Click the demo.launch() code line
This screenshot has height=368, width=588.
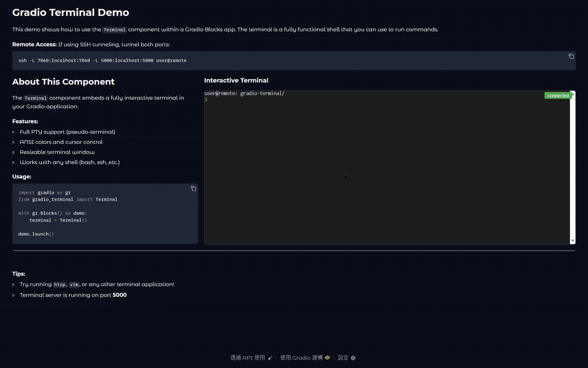(36, 234)
